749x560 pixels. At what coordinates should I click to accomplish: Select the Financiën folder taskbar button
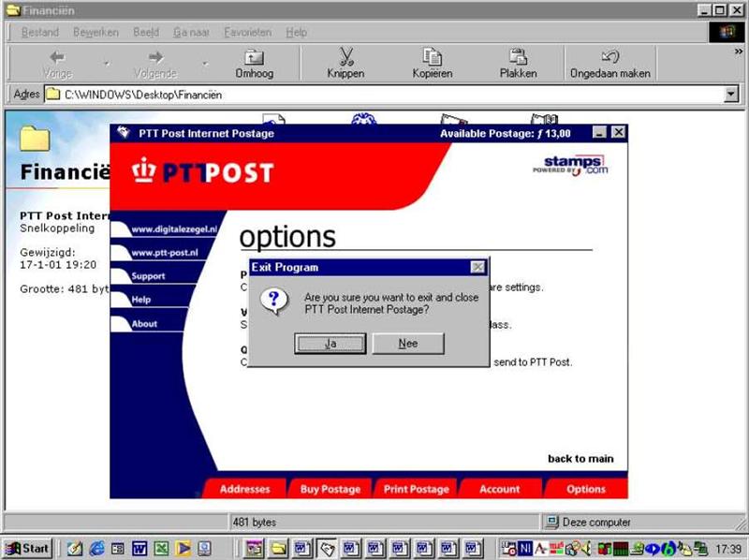(x=278, y=549)
